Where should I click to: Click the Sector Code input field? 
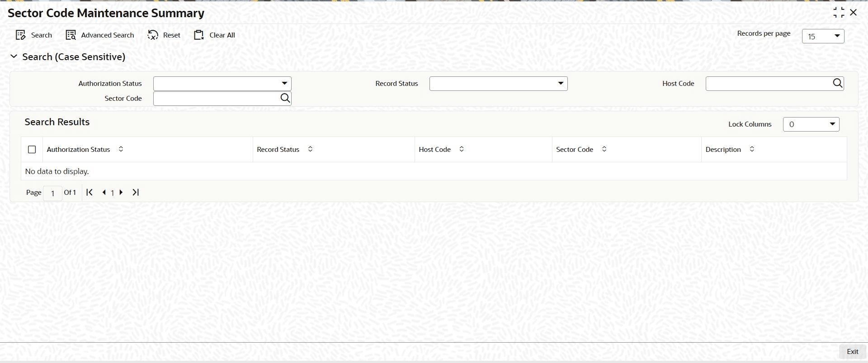217,99
